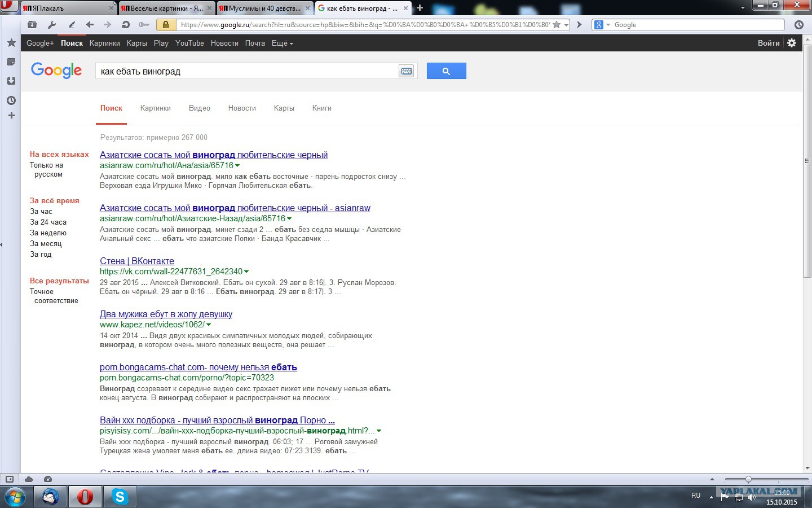This screenshot has width=812, height=508.
Task: Open the address bar history dropdown arrow
Action: tap(566, 25)
